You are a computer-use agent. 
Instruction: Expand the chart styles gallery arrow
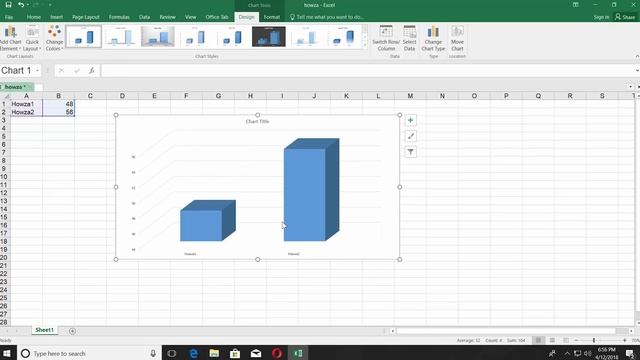point(364,45)
